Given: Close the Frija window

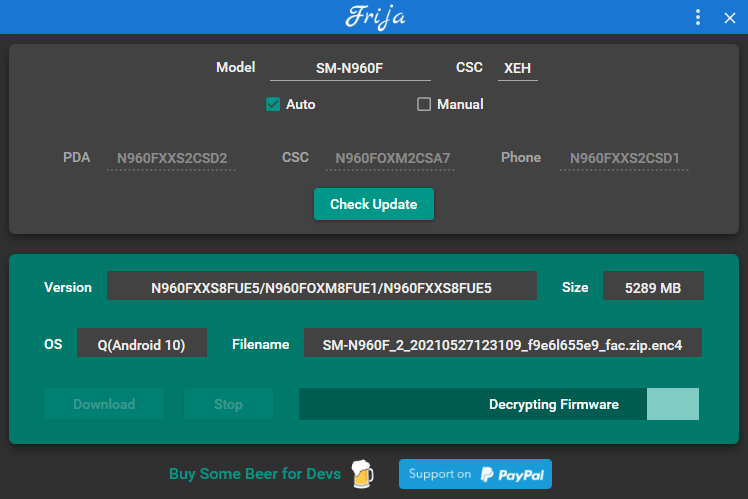Looking at the screenshot, I should [x=729, y=18].
